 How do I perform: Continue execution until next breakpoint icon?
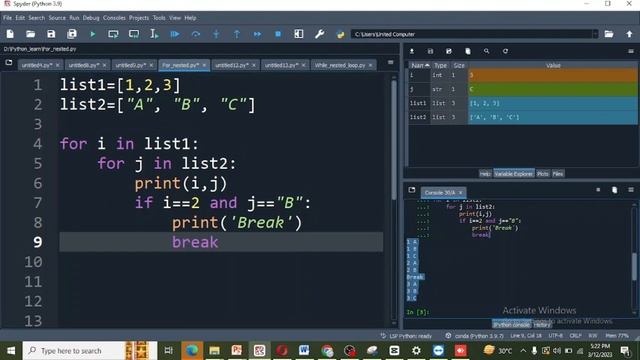click(257, 34)
